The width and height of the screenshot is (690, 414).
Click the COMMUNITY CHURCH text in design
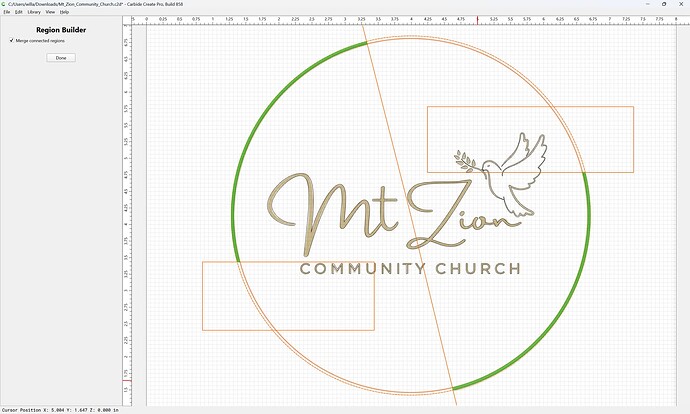point(410,269)
